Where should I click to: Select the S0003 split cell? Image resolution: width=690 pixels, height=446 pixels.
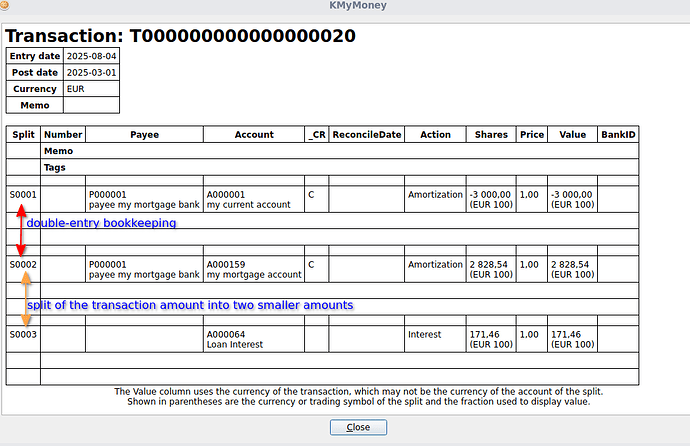click(x=22, y=334)
